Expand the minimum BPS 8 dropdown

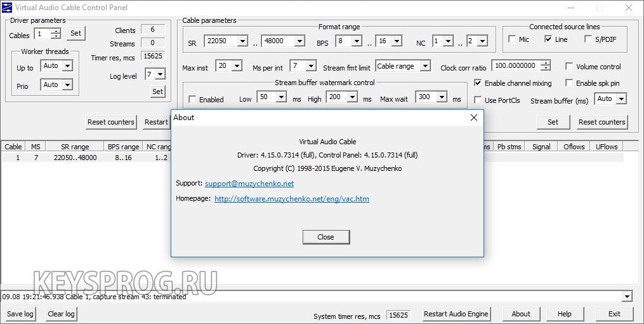coord(357,41)
